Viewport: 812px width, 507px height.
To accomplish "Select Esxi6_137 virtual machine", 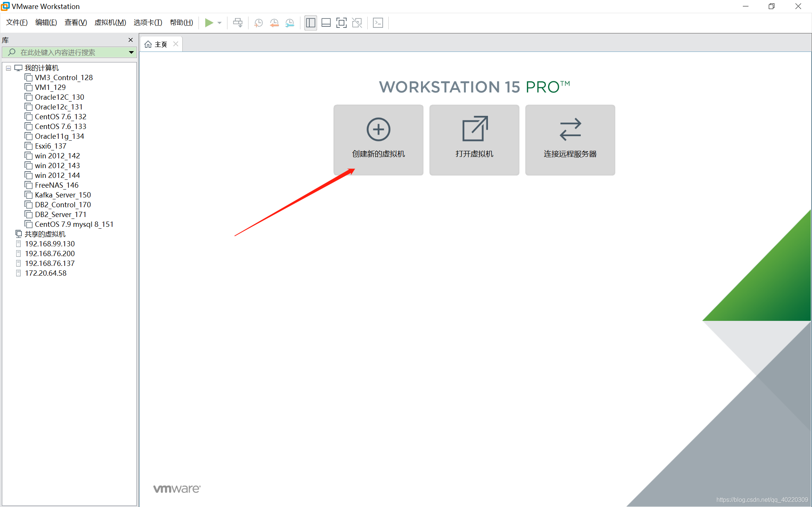I will [50, 146].
